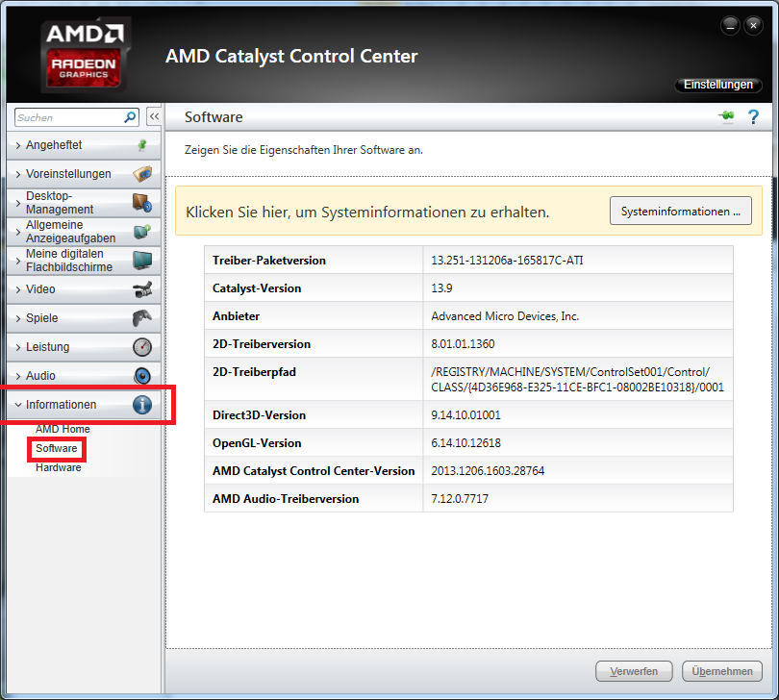Click the Software page heading
779x700 pixels.
pyautogui.click(x=214, y=117)
